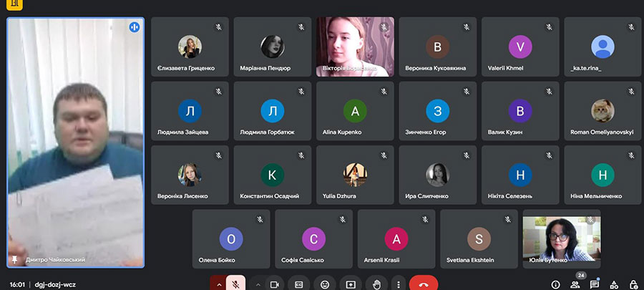This screenshot has width=644, height=290.
Task: Toggle closed captions button
Action: coord(299,284)
